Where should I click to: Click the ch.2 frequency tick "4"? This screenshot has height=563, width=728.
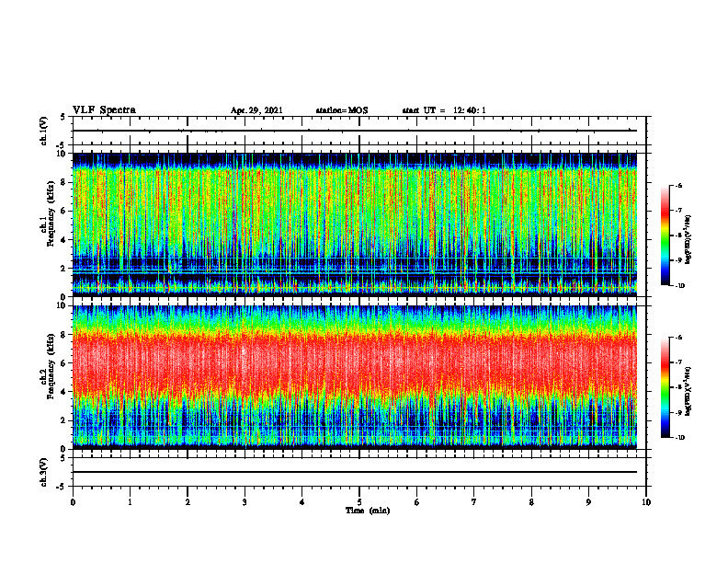click(64, 392)
